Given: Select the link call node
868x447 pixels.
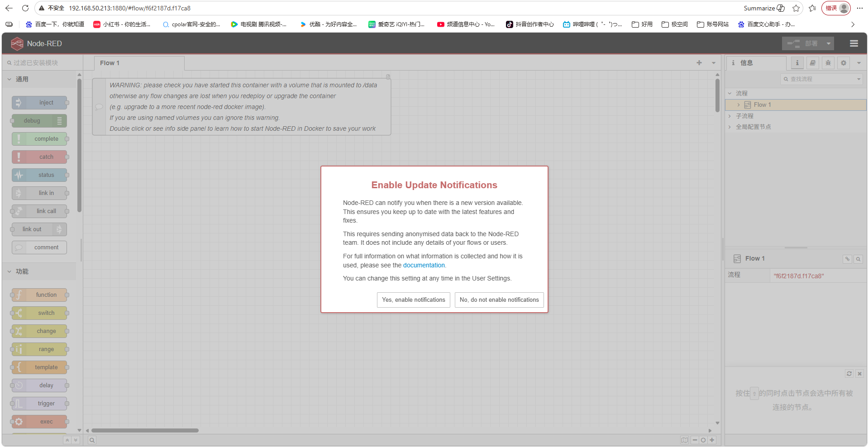Looking at the screenshot, I should [x=39, y=211].
